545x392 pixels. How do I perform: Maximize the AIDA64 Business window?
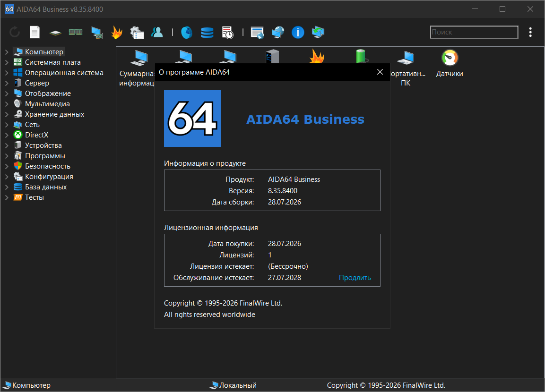pos(502,9)
